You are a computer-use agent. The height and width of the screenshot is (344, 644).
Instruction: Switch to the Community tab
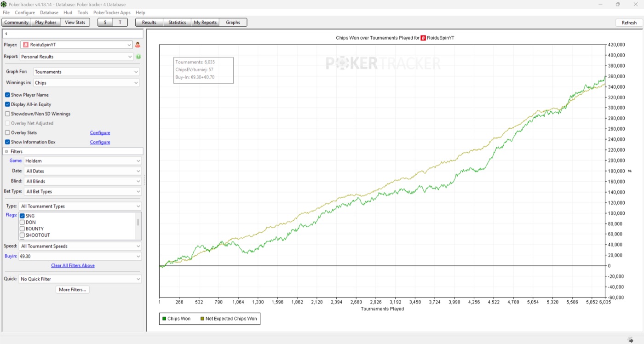17,22
